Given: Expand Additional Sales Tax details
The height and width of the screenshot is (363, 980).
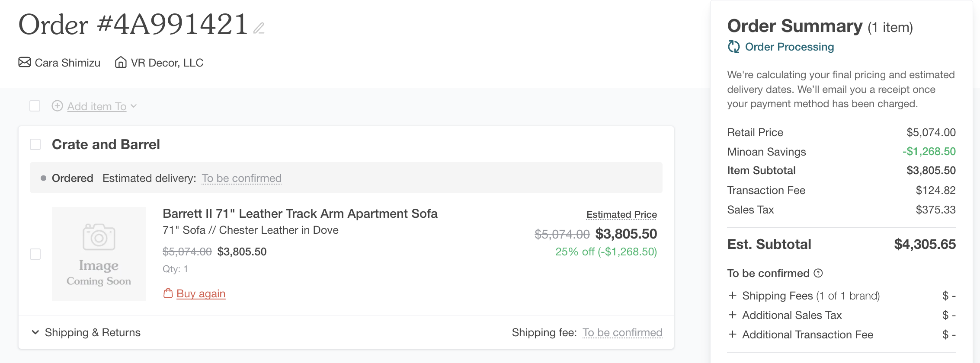Looking at the screenshot, I should [x=733, y=315].
